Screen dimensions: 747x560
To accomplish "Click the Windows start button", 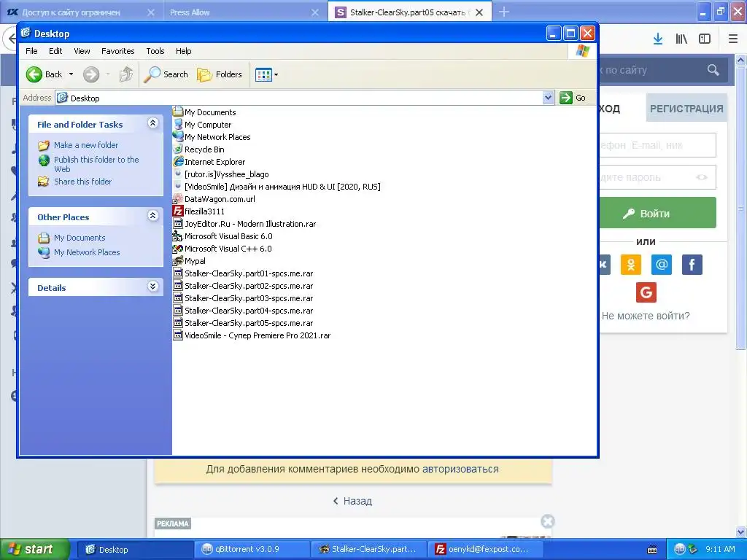I will click(34, 549).
